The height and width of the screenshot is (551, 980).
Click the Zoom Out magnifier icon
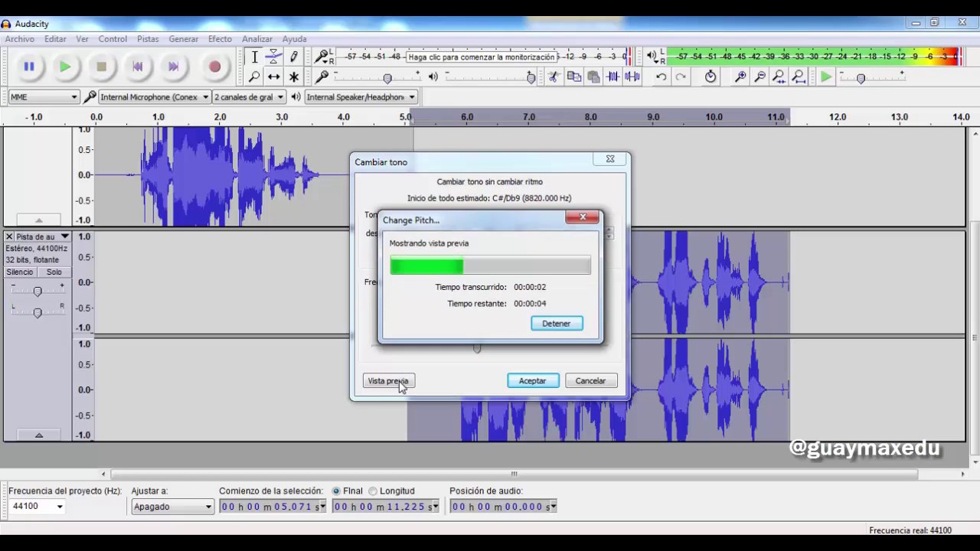759,77
